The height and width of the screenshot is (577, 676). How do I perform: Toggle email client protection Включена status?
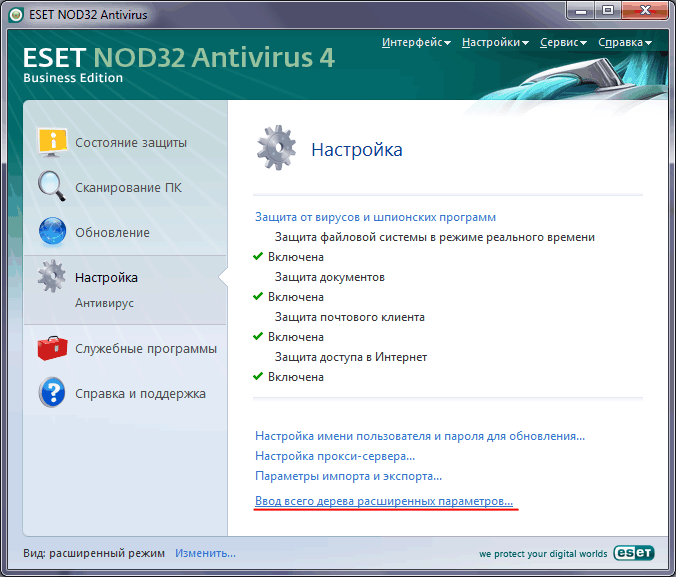pyautogui.click(x=296, y=337)
